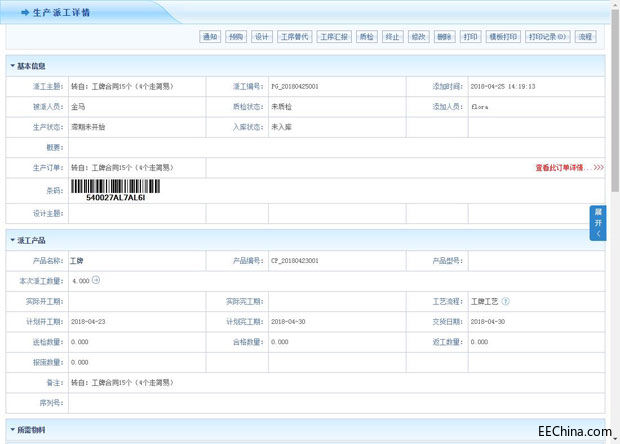Click 被派人员 value 金马
This screenshot has height=444, width=620.
click(78, 107)
